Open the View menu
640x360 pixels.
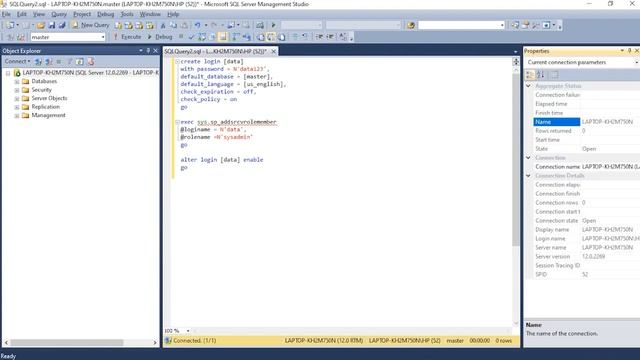(39, 14)
